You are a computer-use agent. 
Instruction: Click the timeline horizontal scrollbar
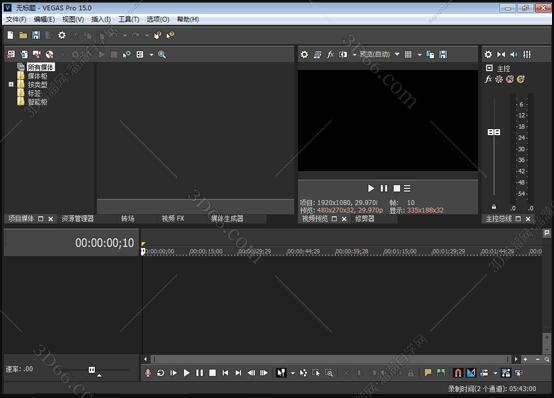click(331, 359)
